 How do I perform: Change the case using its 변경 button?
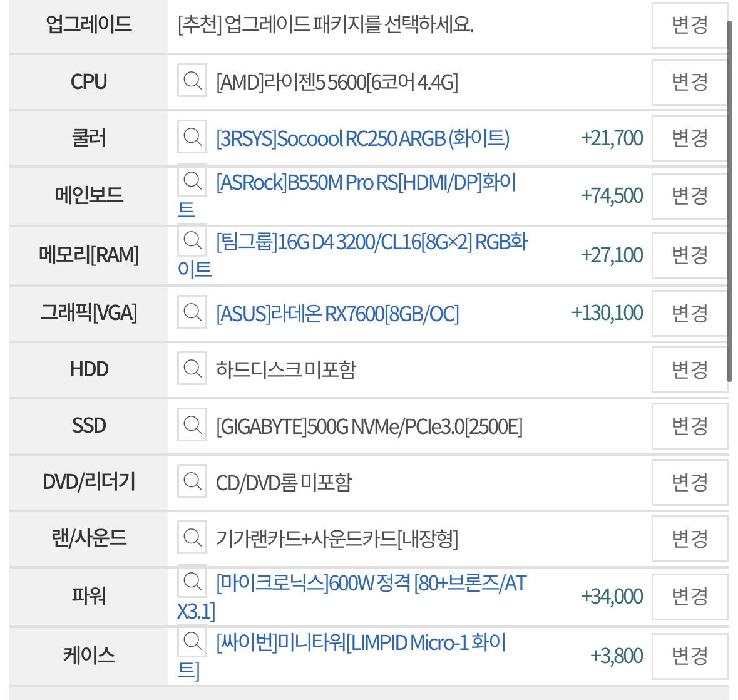pos(689,656)
